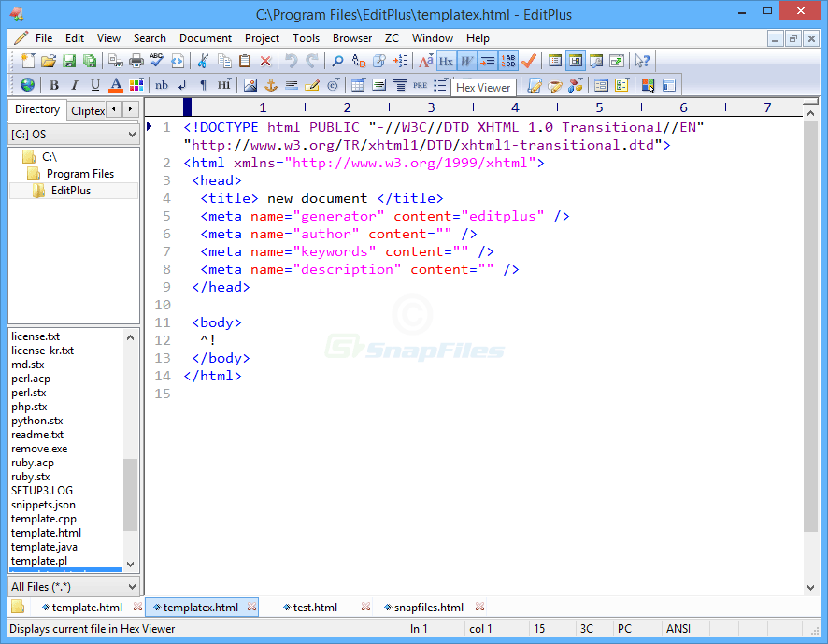
Task: Open the All Files (*.*) filter dropdown
Action: pos(74,586)
